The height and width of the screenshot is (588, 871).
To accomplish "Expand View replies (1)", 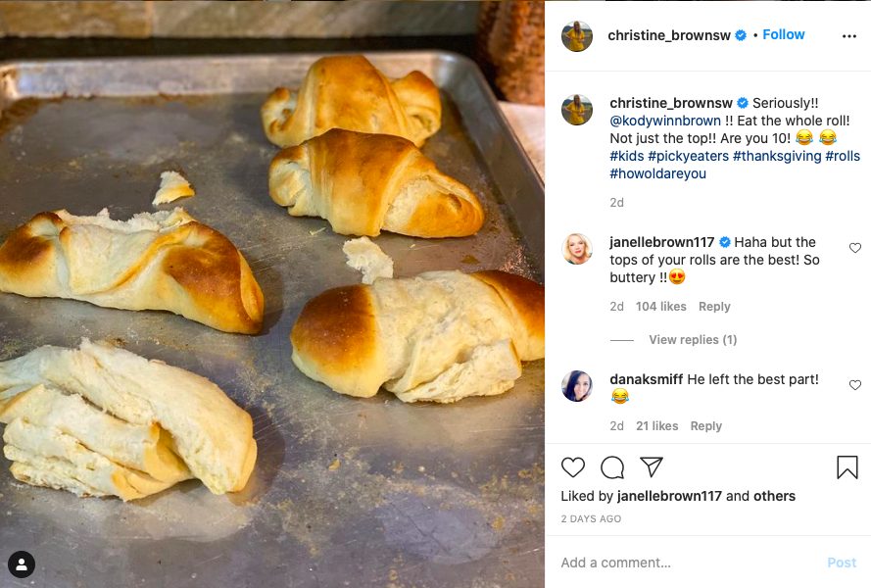I will click(x=693, y=340).
